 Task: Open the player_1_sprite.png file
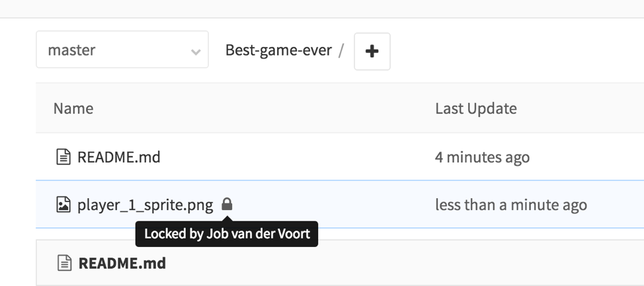point(145,205)
